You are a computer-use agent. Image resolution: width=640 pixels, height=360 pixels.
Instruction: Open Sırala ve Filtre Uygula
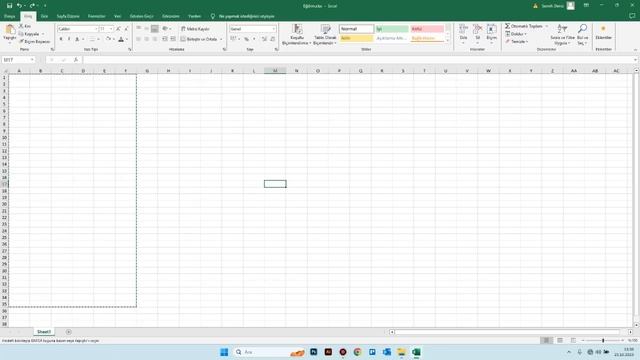pyautogui.click(x=562, y=34)
